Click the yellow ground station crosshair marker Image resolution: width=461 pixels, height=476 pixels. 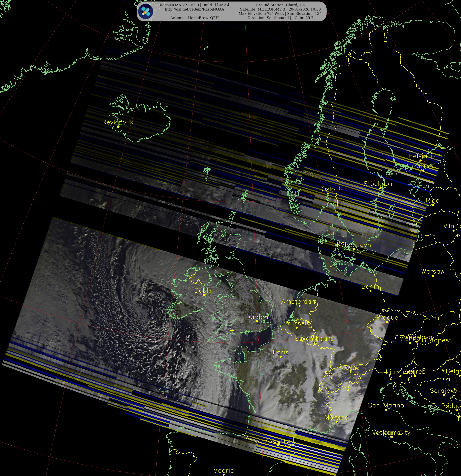point(232,330)
